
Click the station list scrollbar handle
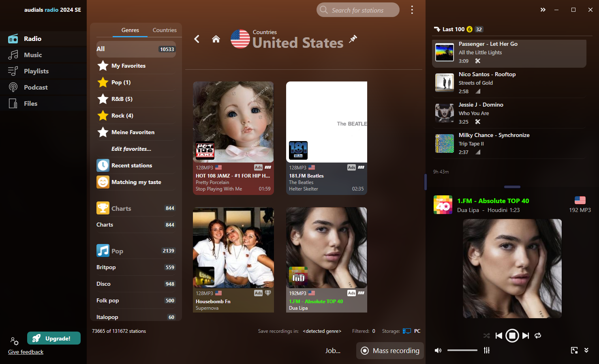click(425, 182)
